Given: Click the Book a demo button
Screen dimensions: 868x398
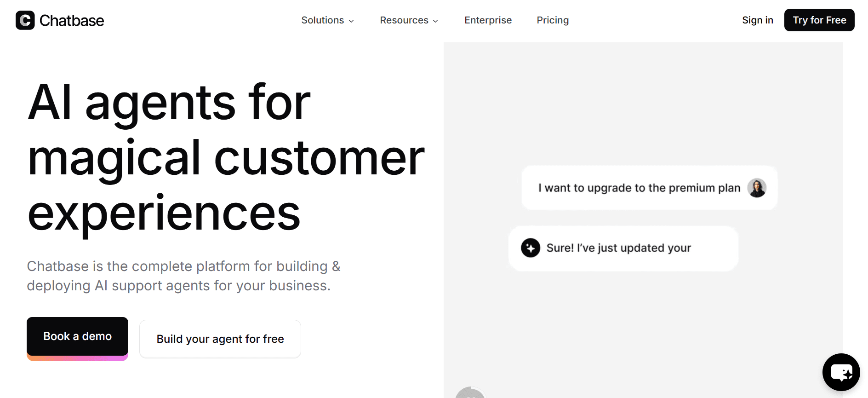Looking at the screenshot, I should click(77, 336).
